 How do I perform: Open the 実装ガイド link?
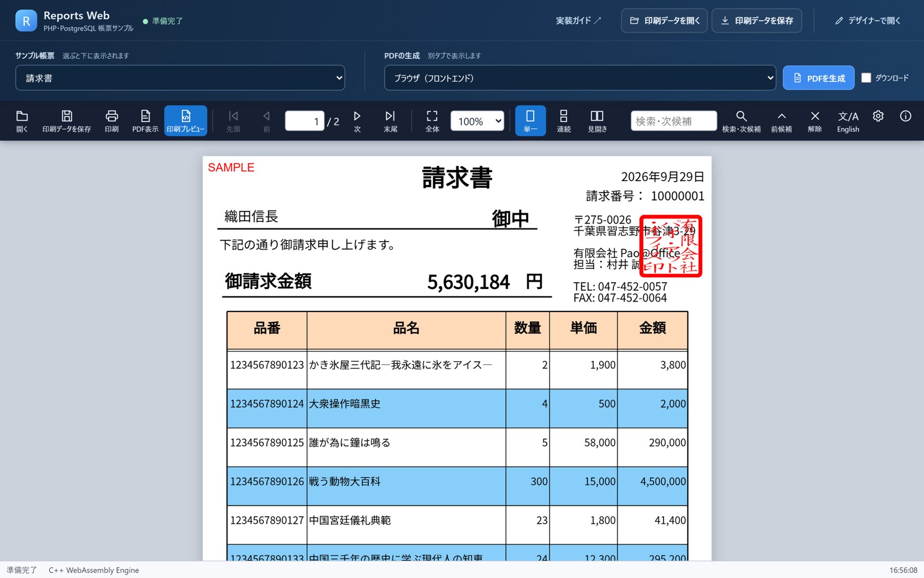click(579, 20)
